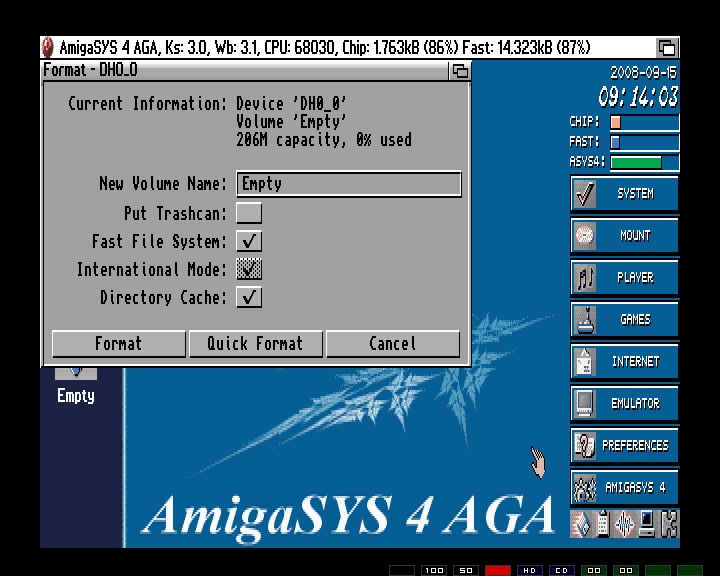
Task: Click the 09:14:03 clock display
Action: click(x=637, y=97)
